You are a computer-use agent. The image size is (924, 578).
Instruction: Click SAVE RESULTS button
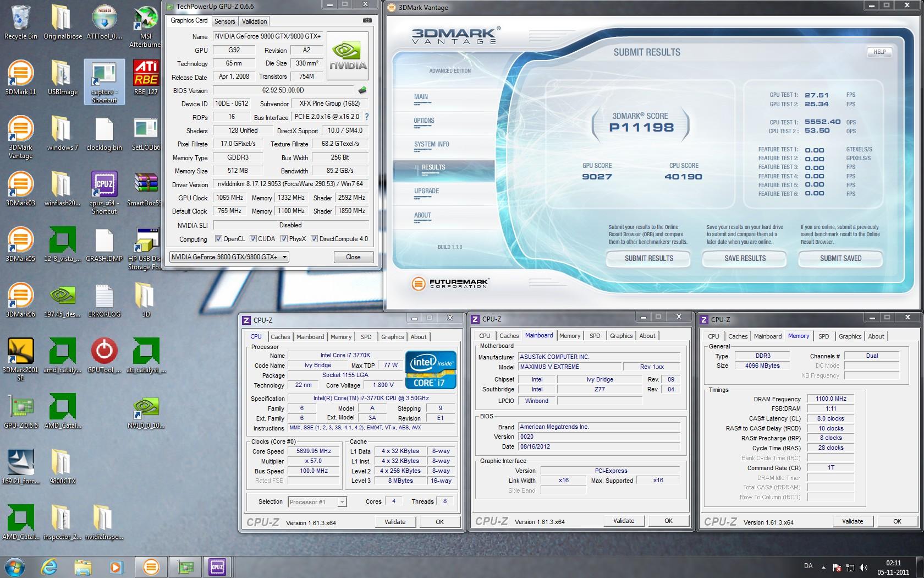click(745, 258)
